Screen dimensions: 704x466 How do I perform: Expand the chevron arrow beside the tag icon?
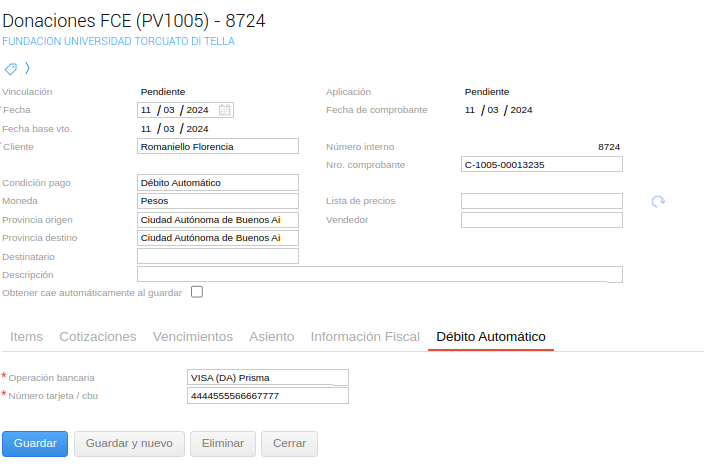pos(28,69)
